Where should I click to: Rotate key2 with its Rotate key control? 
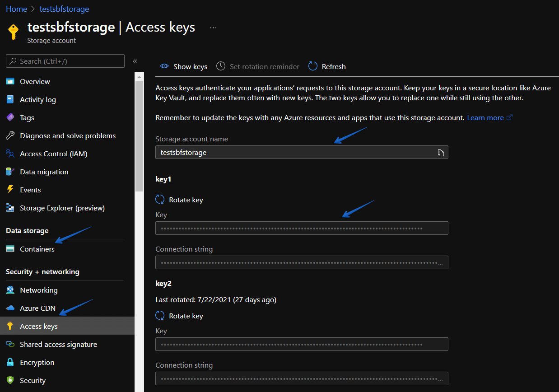tap(179, 316)
